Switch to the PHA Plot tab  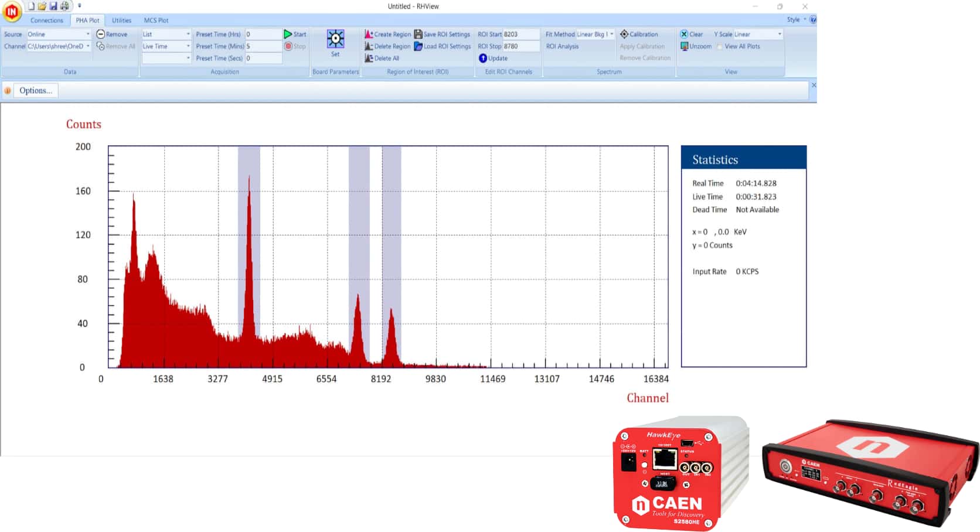point(87,20)
